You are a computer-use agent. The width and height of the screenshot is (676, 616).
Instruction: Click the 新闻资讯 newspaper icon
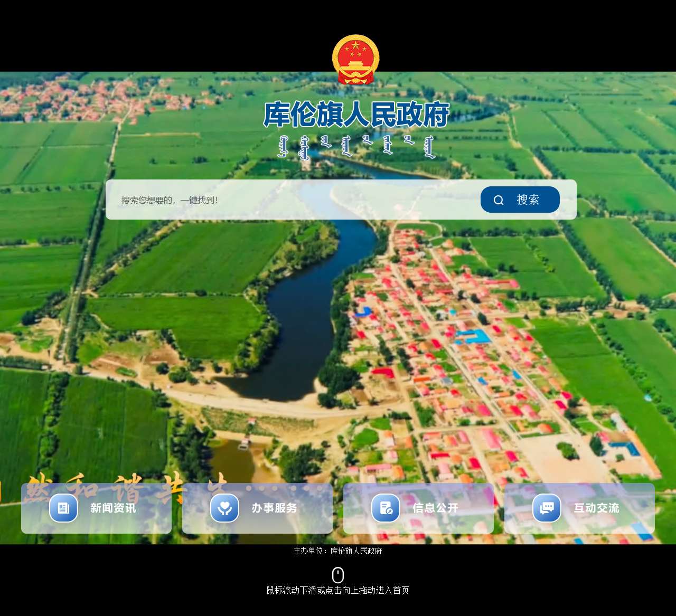pyautogui.click(x=63, y=508)
